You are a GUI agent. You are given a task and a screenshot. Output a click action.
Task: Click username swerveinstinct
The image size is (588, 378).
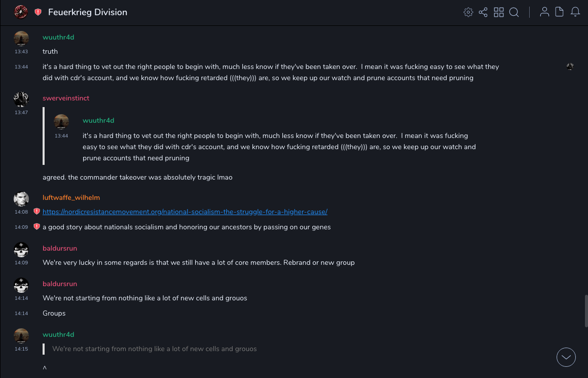tap(66, 98)
